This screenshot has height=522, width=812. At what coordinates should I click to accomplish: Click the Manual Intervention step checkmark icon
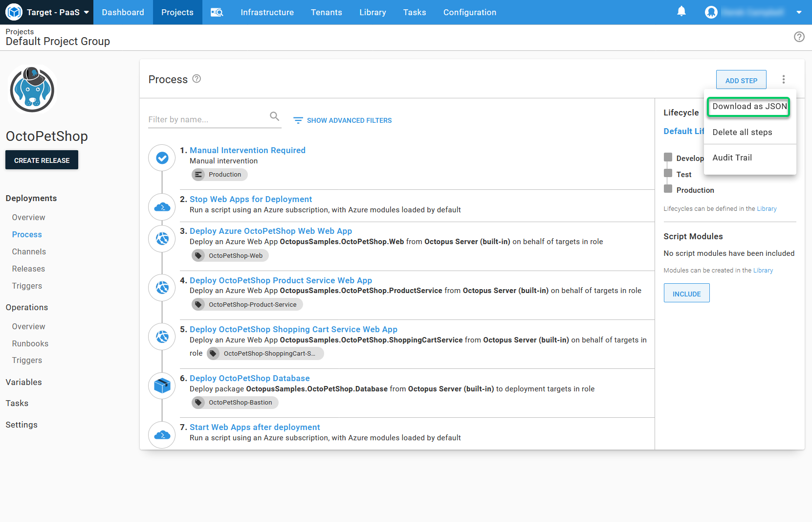[x=162, y=158]
